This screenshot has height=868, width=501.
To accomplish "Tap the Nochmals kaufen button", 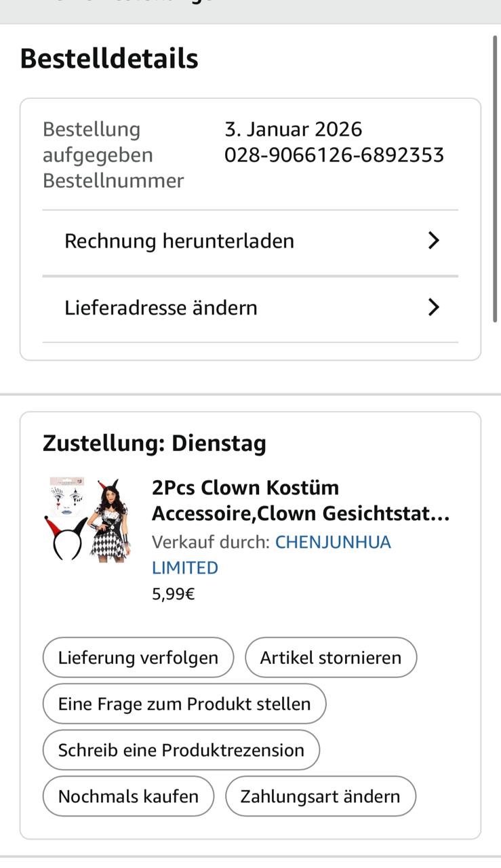I will pos(128,796).
